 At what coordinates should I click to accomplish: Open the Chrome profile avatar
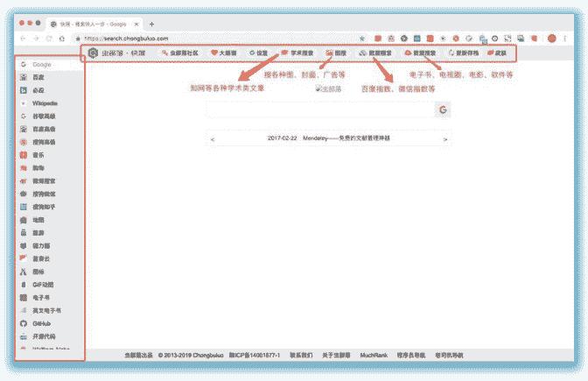click(x=551, y=39)
